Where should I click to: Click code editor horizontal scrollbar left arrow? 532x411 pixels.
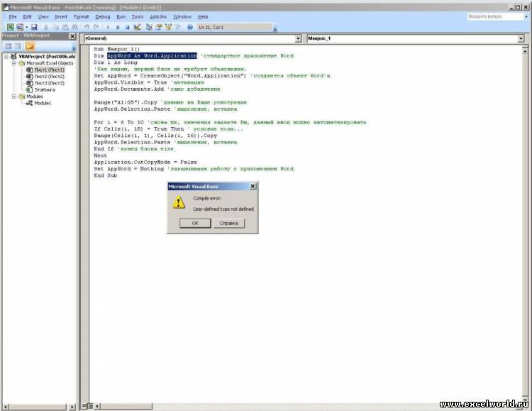97,406
